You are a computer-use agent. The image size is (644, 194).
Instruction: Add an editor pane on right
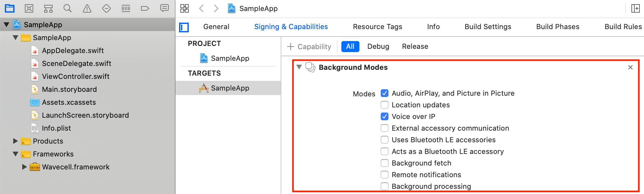click(x=635, y=8)
